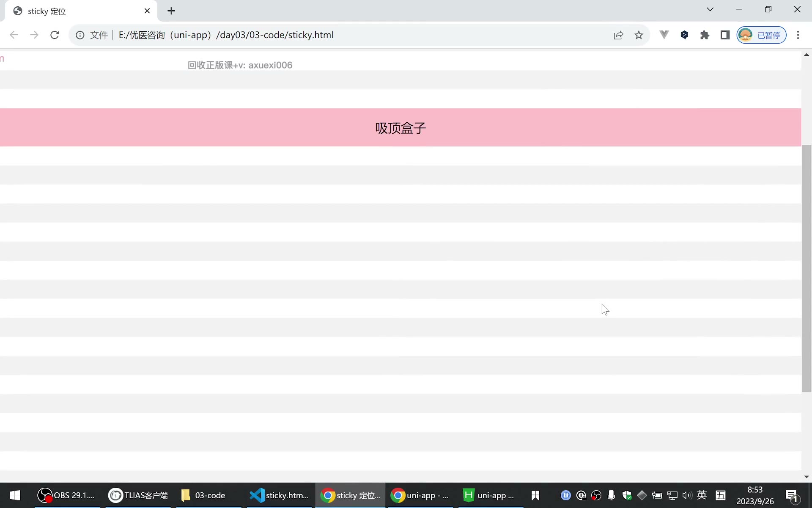Go forward to next page

click(x=34, y=35)
